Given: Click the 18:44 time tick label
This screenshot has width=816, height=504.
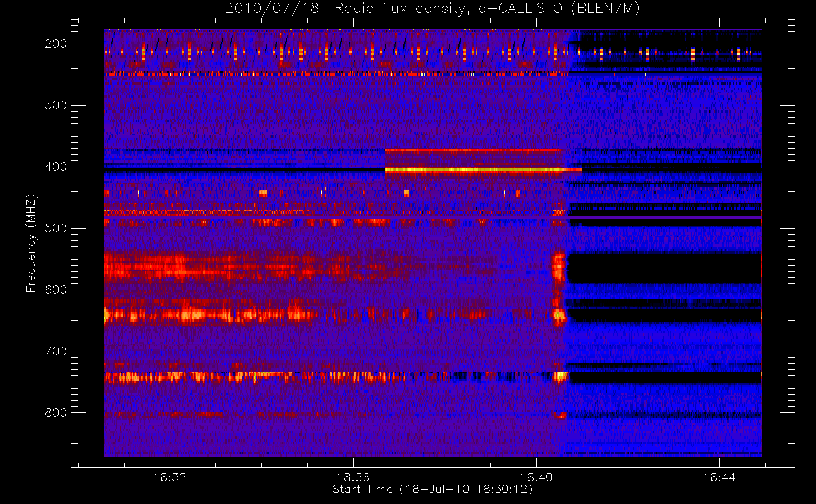Looking at the screenshot, I should pos(719,477).
